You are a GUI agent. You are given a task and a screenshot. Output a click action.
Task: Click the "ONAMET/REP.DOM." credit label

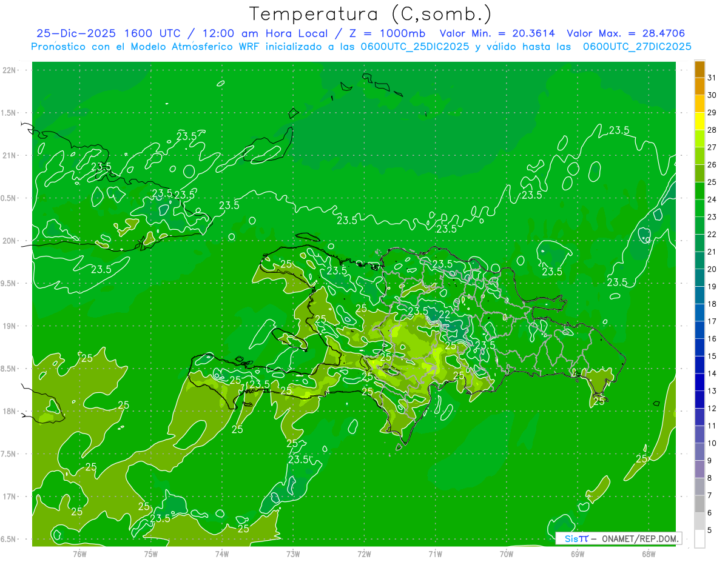pos(639,538)
